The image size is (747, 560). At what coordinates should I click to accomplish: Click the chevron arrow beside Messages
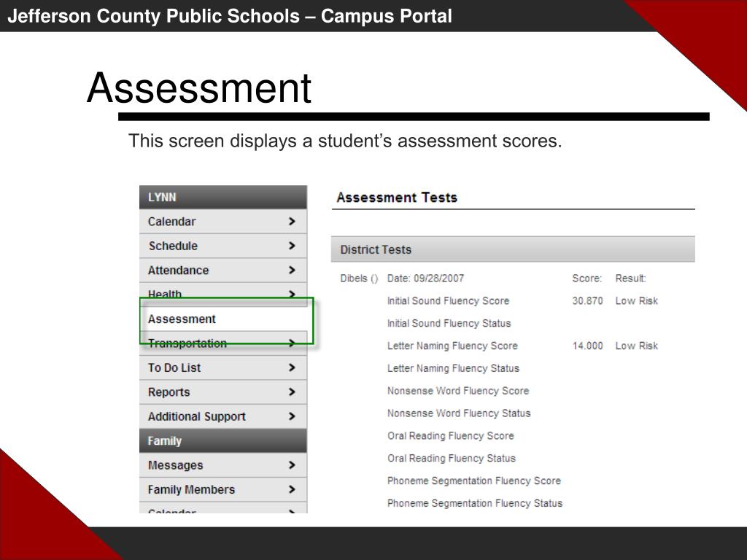pos(292,465)
